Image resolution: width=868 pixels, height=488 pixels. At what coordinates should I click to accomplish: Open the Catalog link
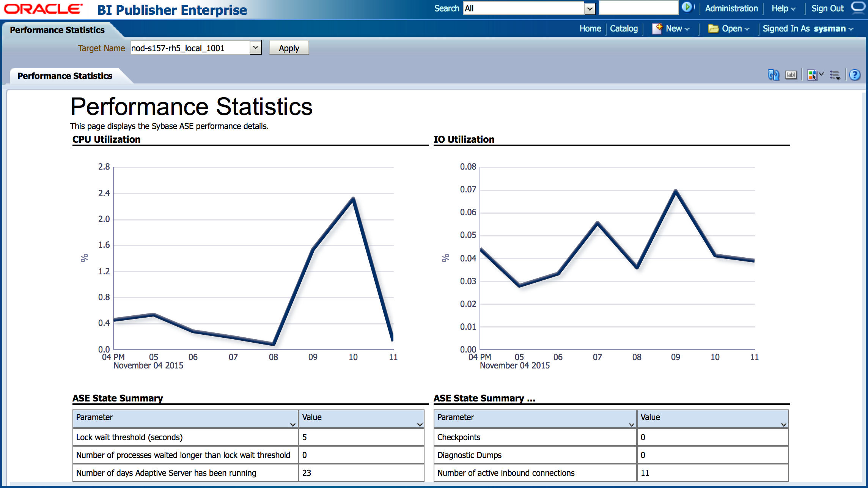click(x=624, y=29)
